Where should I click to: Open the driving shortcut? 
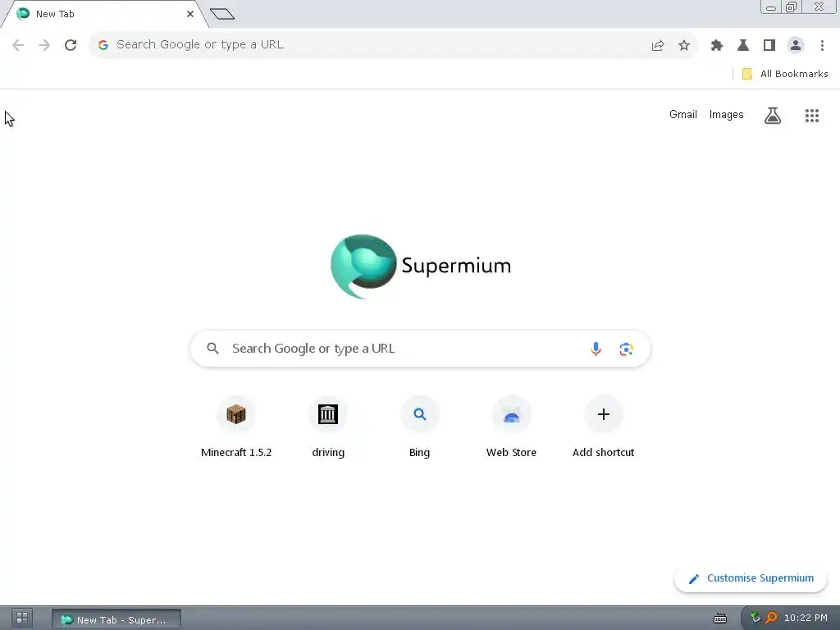(x=328, y=427)
